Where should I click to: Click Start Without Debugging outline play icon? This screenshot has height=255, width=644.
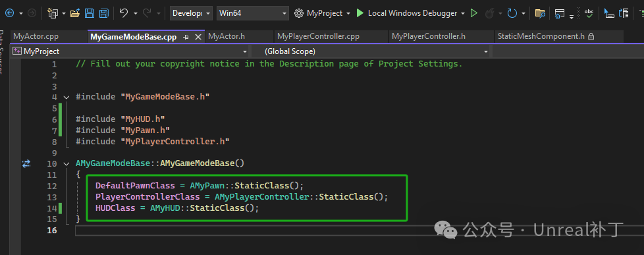474,13
